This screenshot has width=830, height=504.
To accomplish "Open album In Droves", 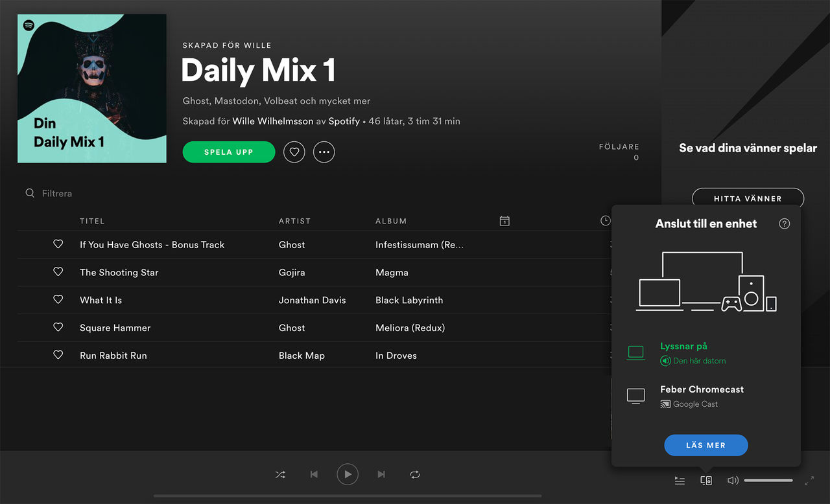I will (x=396, y=356).
